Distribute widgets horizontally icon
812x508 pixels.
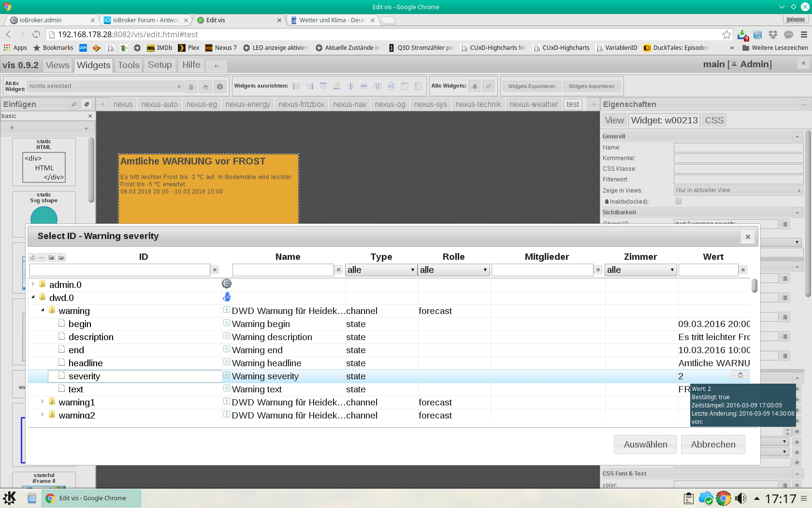point(377,86)
